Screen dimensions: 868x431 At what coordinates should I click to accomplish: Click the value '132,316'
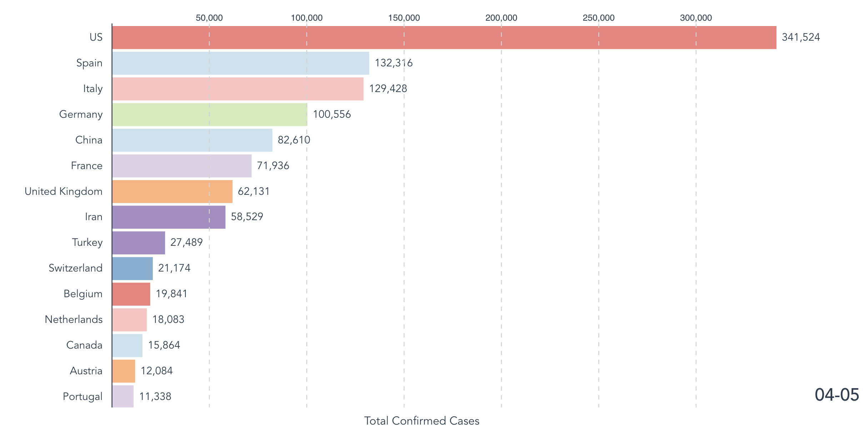(394, 63)
